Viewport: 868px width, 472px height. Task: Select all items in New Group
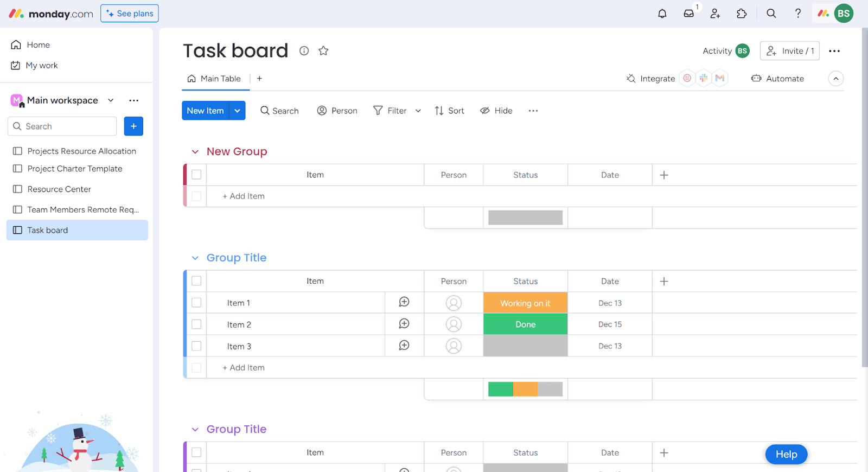click(x=196, y=175)
